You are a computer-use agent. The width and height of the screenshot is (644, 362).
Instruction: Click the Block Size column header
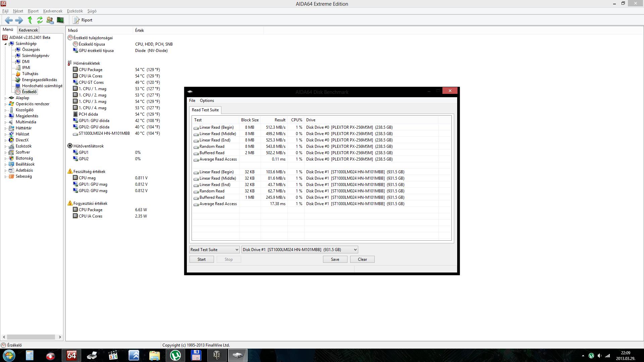coord(250,120)
